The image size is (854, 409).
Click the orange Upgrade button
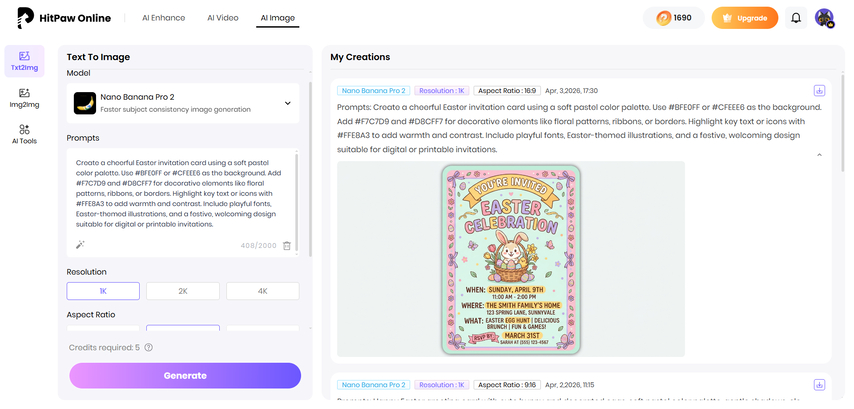pyautogui.click(x=744, y=18)
